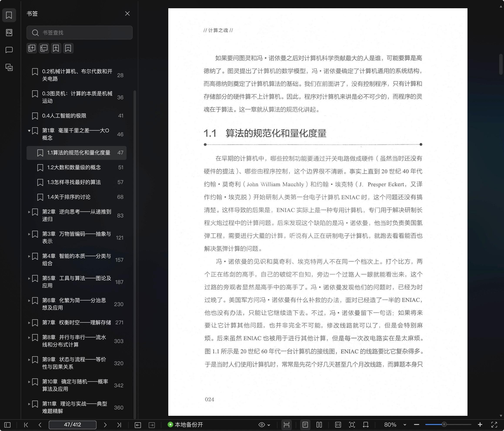504x431 pixels.
Task: Expand the 第7章 权衡时空 bookmark
Action: click(29, 323)
